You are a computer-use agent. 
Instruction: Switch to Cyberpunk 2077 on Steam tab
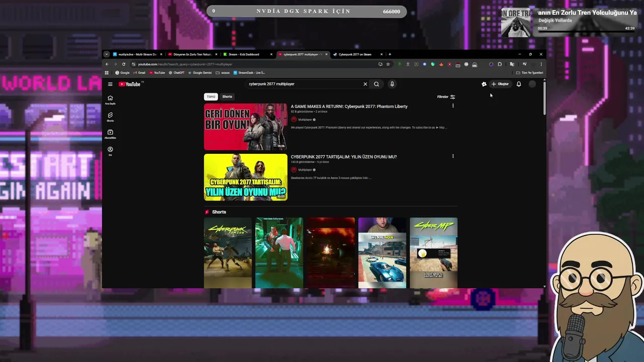tap(357, 54)
